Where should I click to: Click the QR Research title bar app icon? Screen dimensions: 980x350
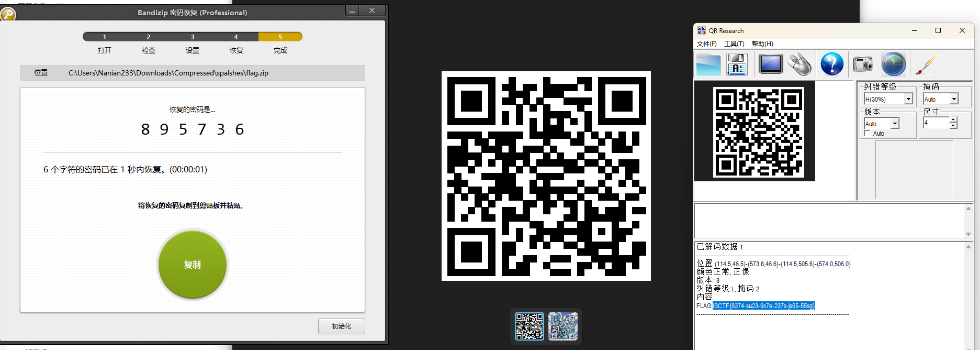pyautogui.click(x=702, y=30)
